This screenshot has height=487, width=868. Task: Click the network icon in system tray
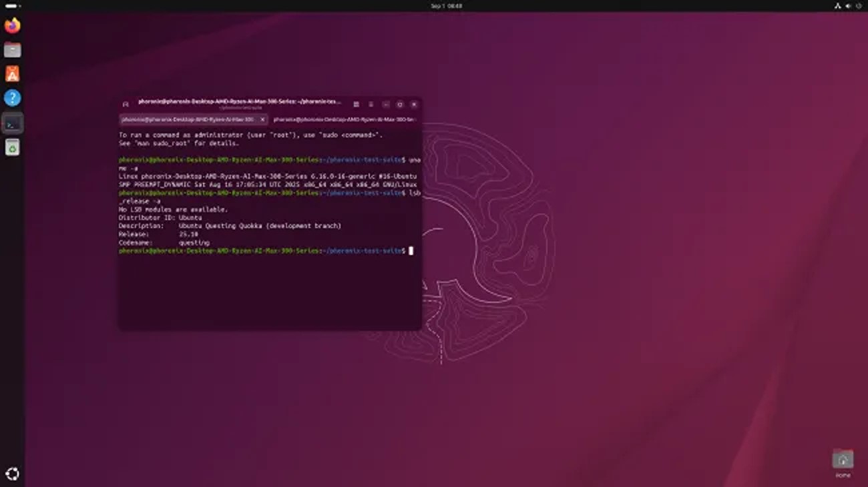tap(837, 5)
